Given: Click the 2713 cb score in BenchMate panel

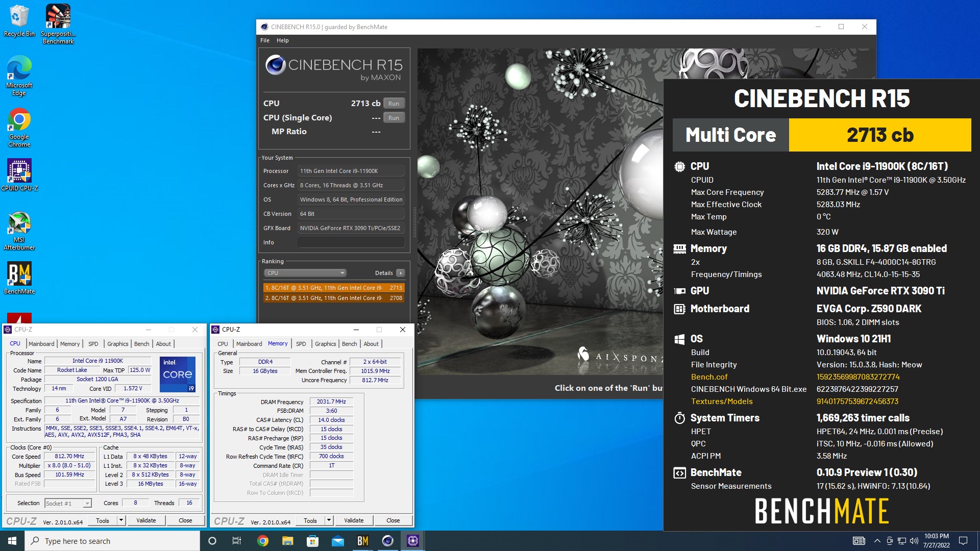Looking at the screenshot, I should (x=880, y=135).
